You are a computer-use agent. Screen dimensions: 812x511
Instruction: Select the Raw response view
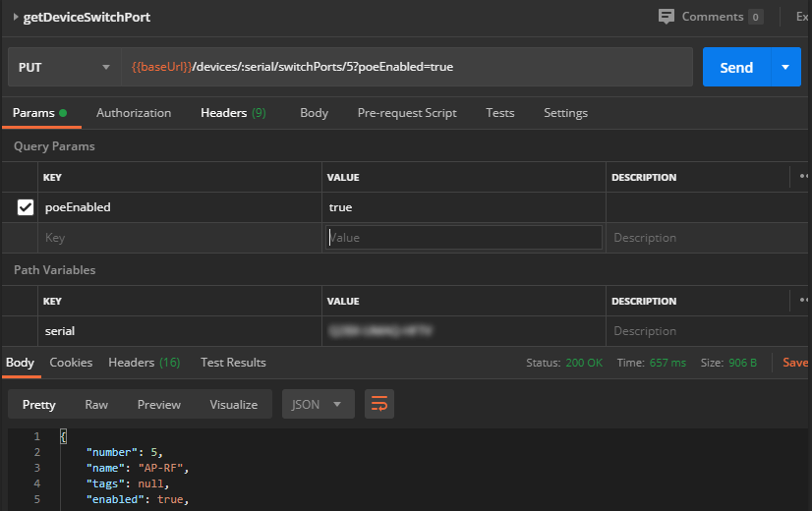pyautogui.click(x=96, y=404)
